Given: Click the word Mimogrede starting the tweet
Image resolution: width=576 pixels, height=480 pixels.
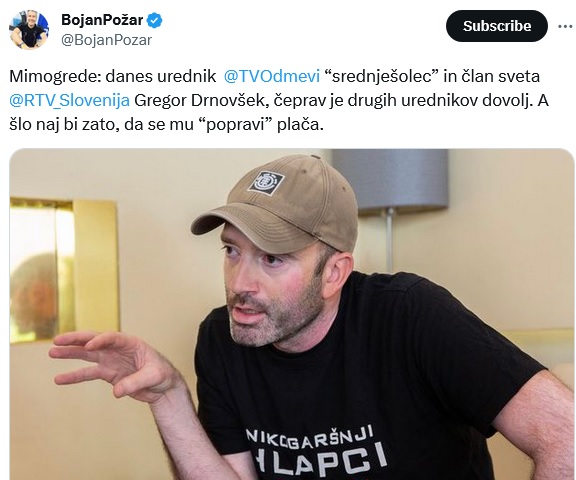Looking at the screenshot, I should [x=55, y=76].
